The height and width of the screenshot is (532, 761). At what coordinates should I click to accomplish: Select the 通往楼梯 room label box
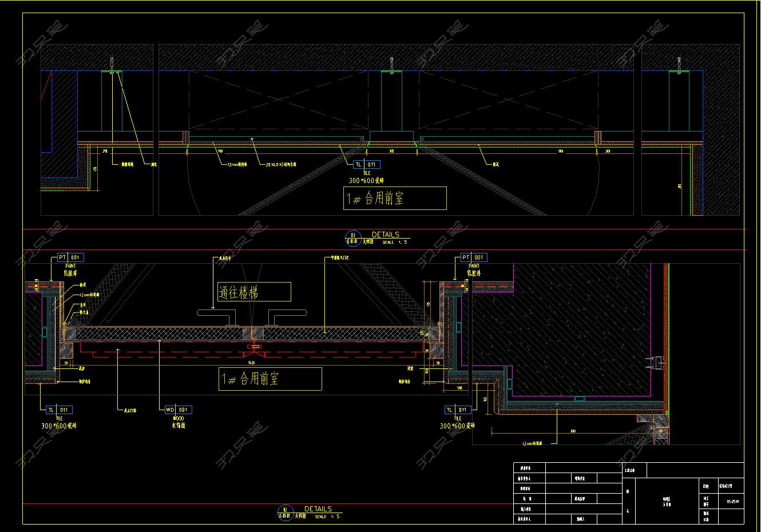point(254,292)
